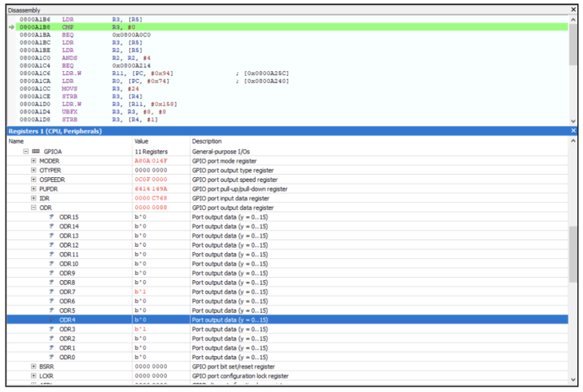Click the Name column header
The width and height of the screenshot is (583, 392).
click(x=68, y=141)
